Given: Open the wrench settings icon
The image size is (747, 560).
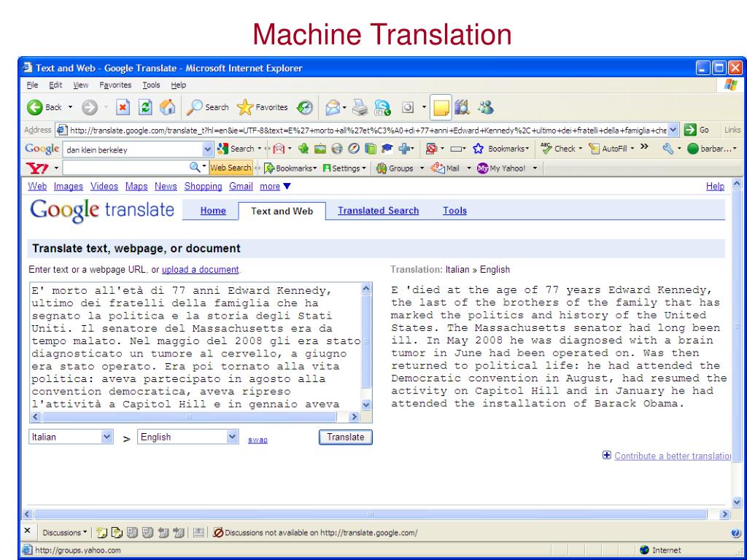Looking at the screenshot, I should pos(668,149).
